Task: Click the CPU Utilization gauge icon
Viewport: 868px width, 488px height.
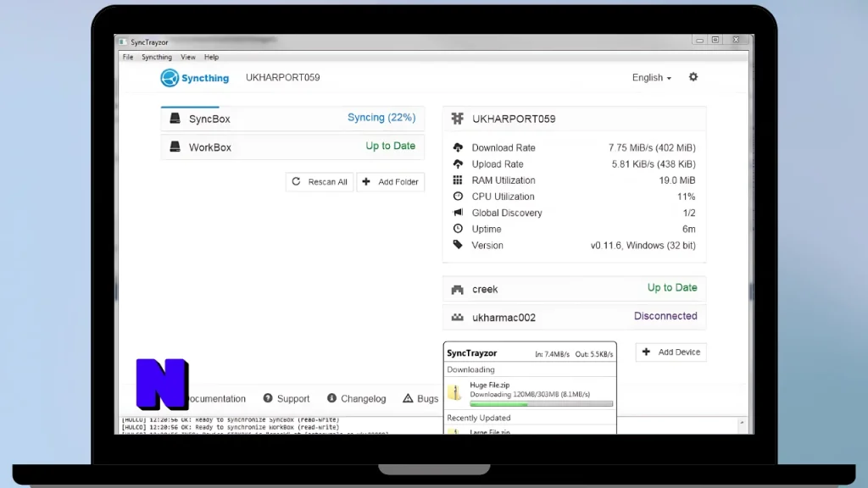Action: click(x=458, y=196)
